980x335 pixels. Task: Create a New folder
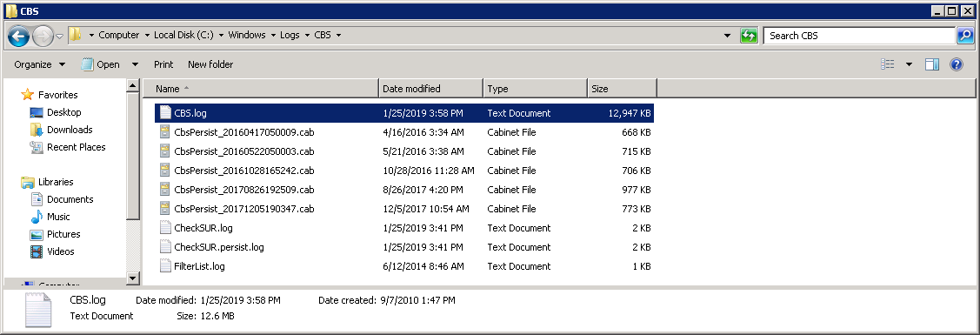coord(210,64)
